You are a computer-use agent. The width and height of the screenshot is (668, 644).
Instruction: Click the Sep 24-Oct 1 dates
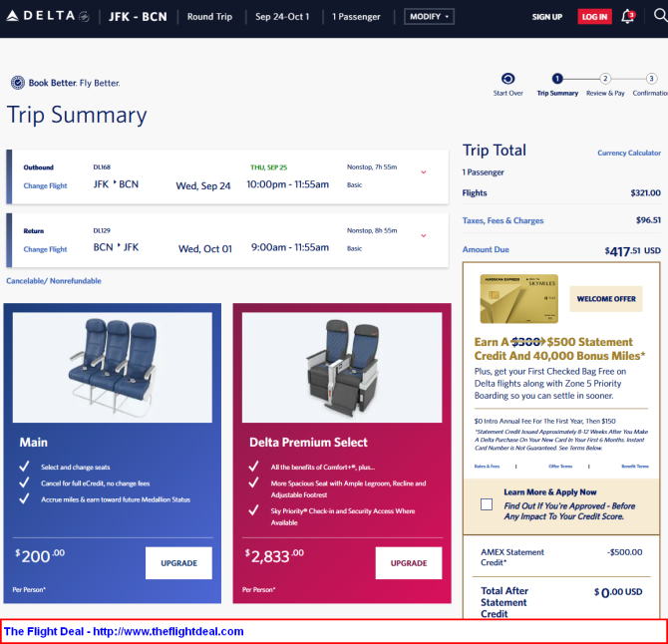coord(282,17)
